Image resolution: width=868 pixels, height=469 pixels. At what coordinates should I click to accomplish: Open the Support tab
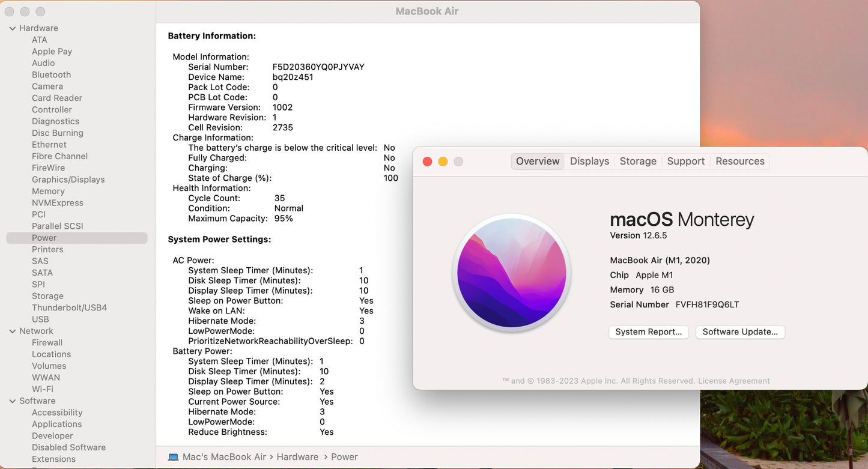tap(686, 161)
